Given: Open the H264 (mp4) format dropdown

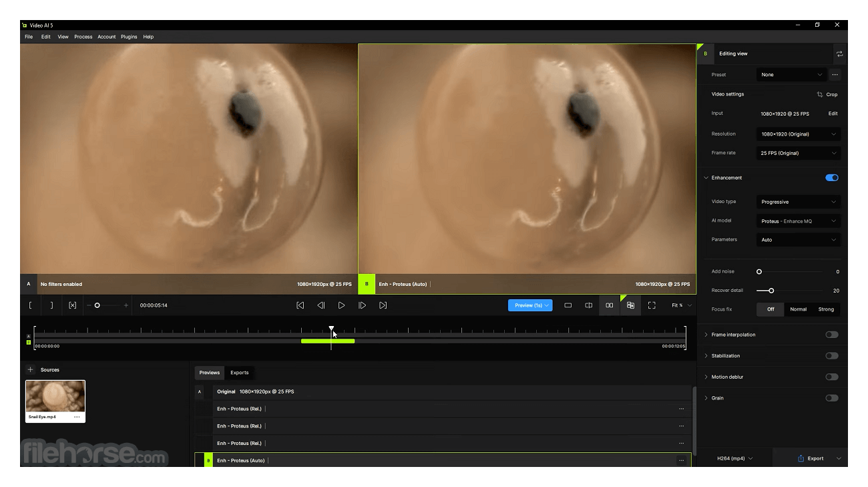Looking at the screenshot, I should point(734,458).
